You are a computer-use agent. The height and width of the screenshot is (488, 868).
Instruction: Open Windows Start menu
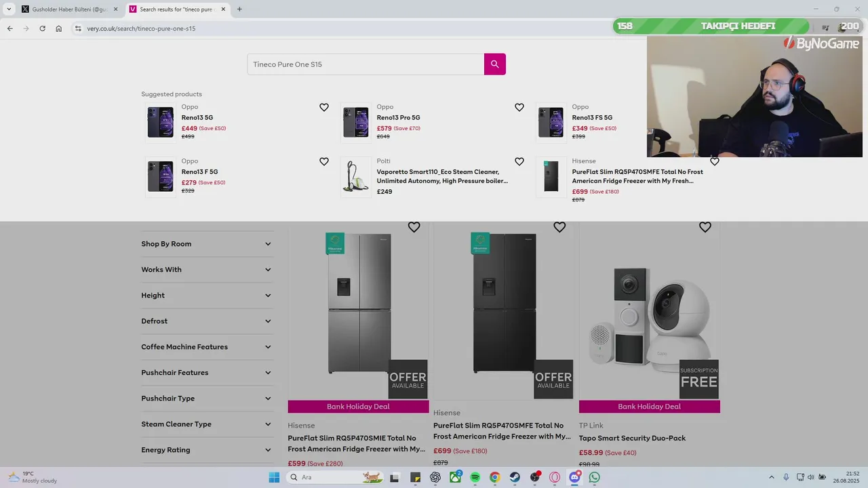274,477
